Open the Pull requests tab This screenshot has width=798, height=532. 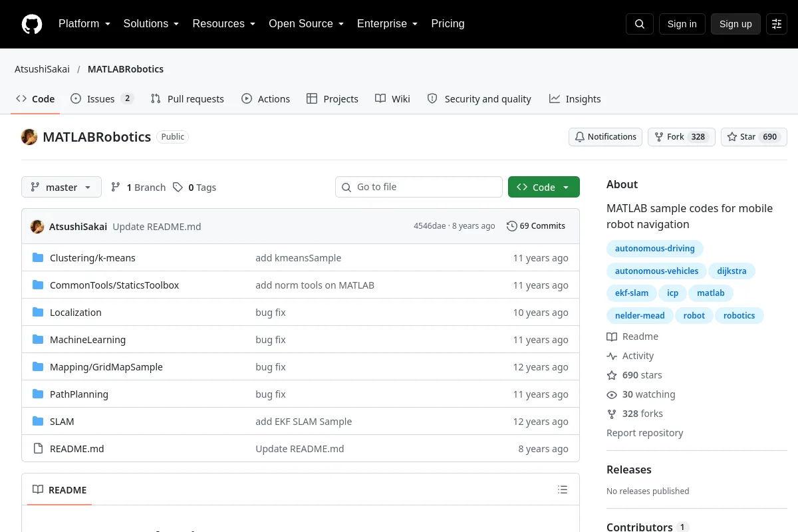[187, 99]
